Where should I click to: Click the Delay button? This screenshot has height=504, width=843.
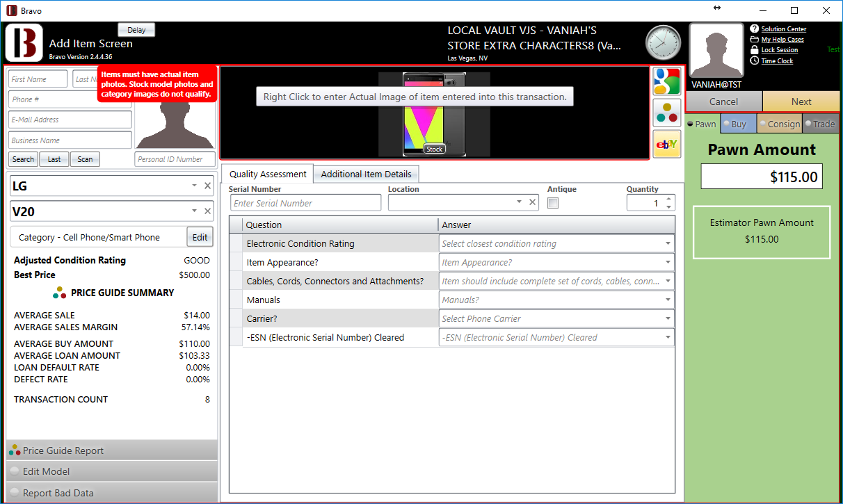click(136, 30)
